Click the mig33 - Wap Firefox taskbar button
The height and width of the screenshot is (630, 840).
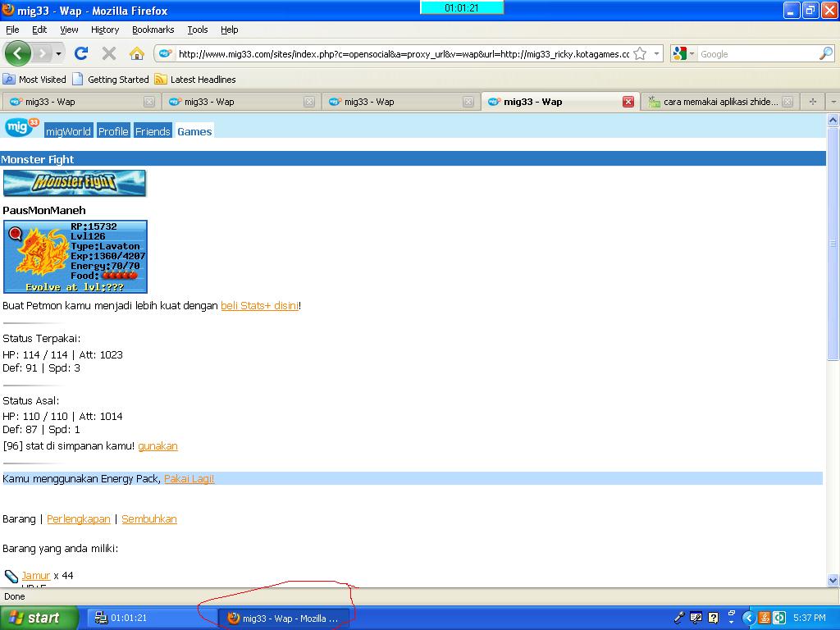pyautogui.click(x=284, y=619)
